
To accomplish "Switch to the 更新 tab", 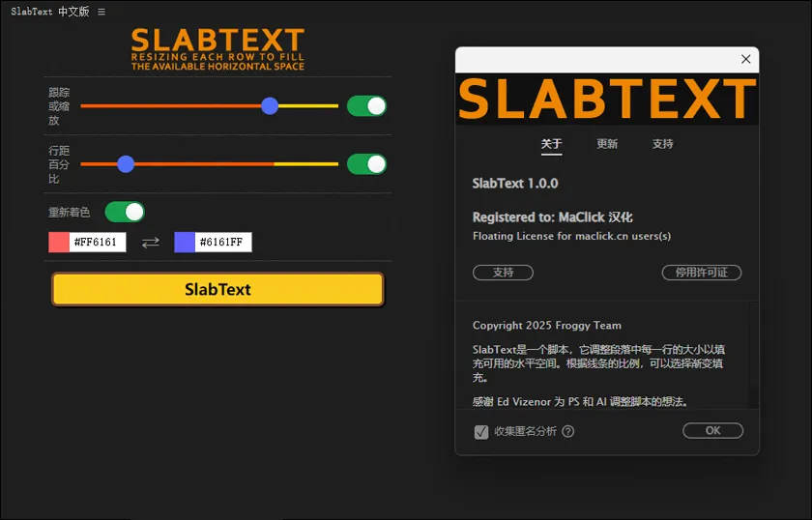I will [607, 144].
